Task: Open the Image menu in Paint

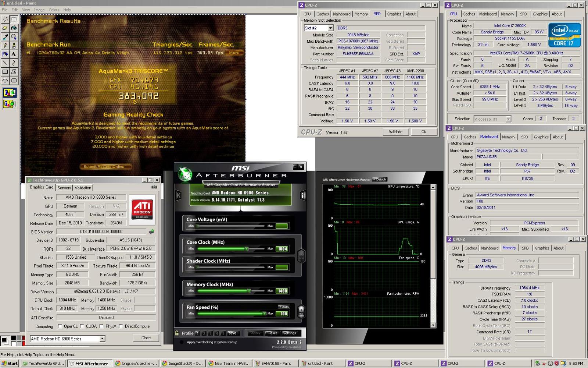Action: tap(39, 10)
